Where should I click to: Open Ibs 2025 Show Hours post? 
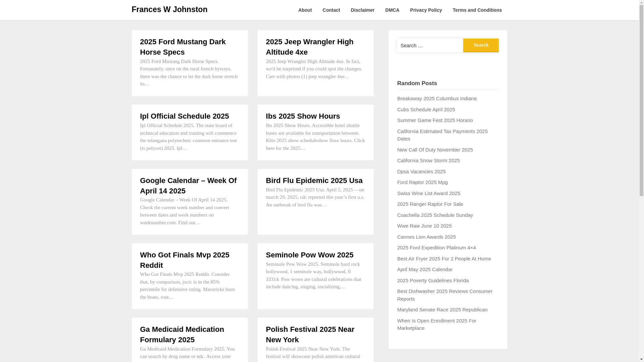pyautogui.click(x=303, y=116)
